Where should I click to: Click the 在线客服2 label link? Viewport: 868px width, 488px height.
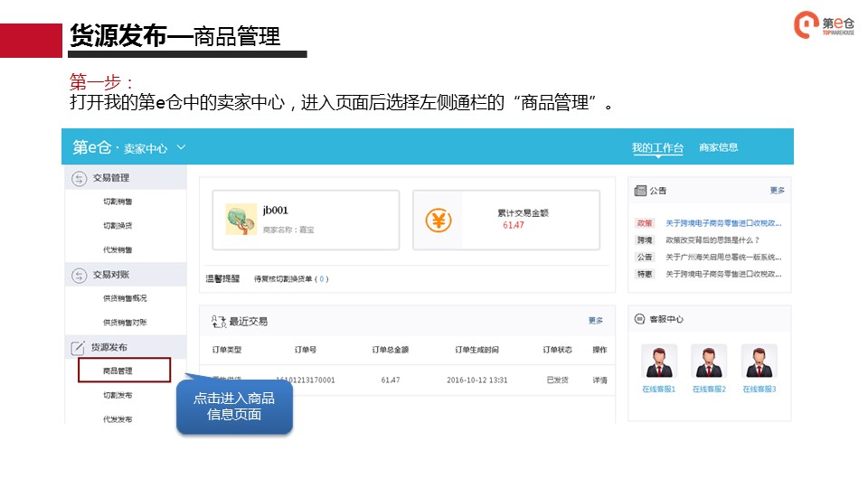click(709, 389)
